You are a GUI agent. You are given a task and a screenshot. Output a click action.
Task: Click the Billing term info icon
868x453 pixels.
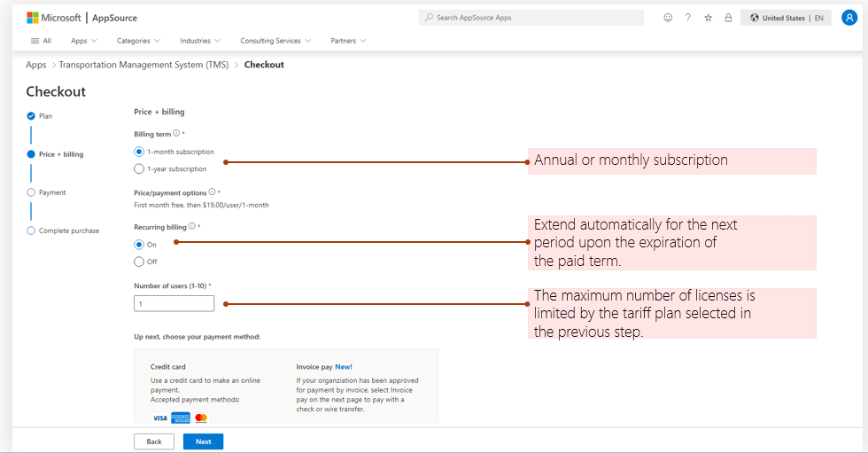tap(176, 134)
